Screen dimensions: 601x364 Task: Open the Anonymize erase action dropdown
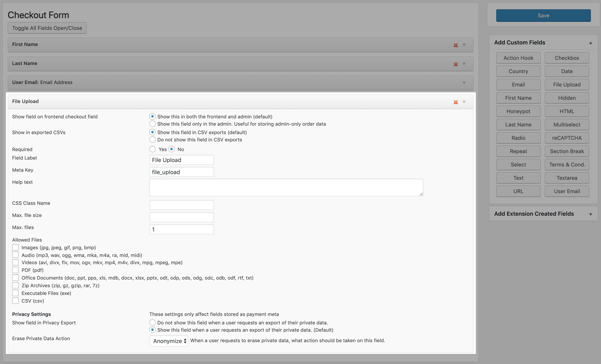tap(169, 341)
